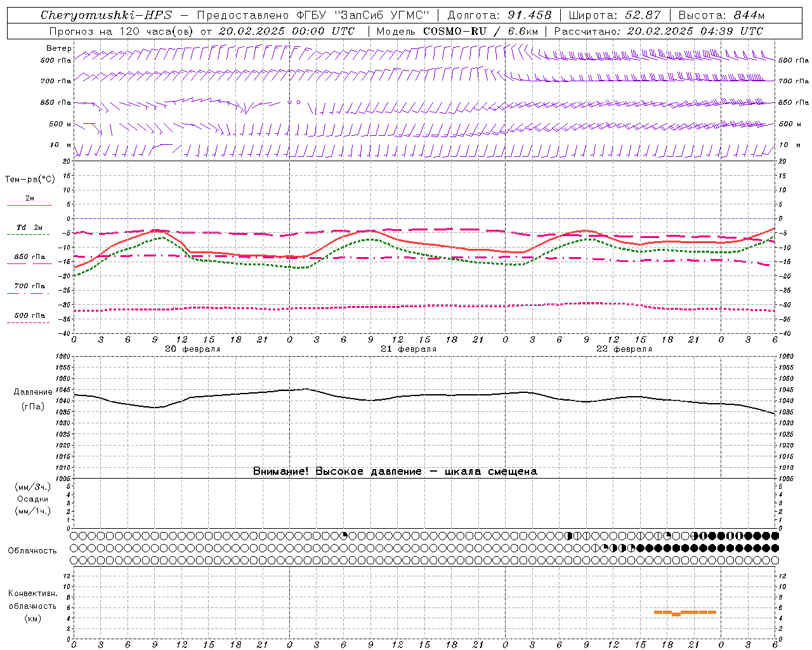The image size is (812, 650).
Task: Click the Конвективн. label
Action: (32, 594)
